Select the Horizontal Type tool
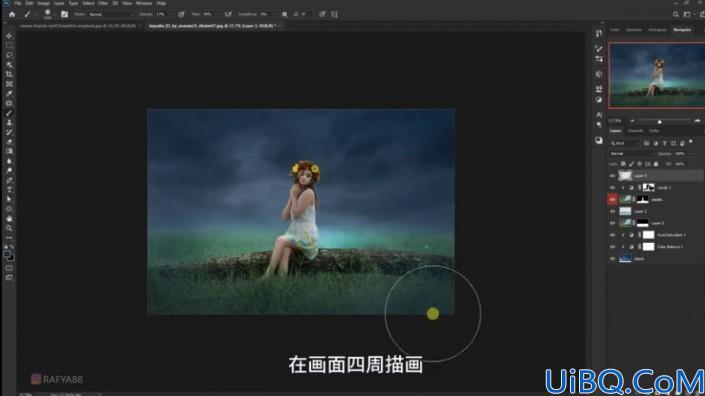 pos(9,190)
